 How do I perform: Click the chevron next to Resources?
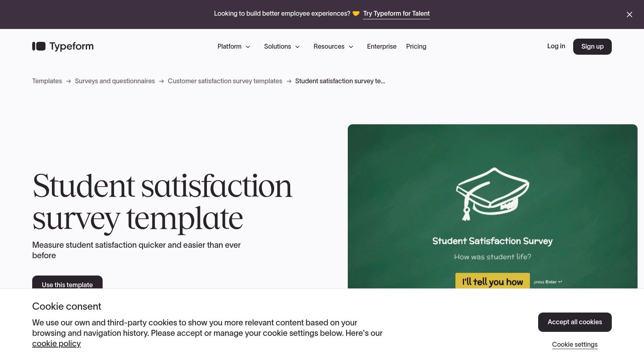coord(351,47)
